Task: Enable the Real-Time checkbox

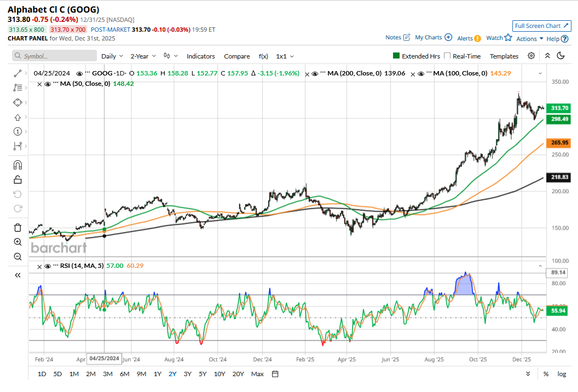Action: pos(447,56)
